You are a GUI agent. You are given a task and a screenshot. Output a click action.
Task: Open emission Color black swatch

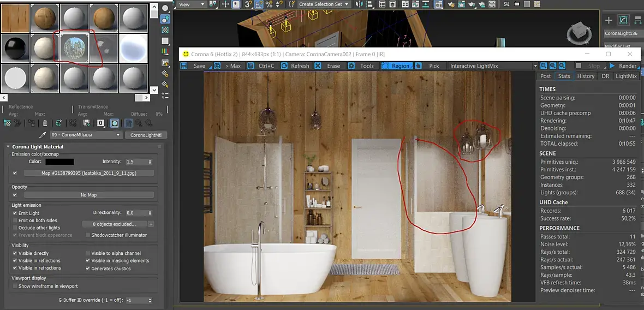coord(59,162)
